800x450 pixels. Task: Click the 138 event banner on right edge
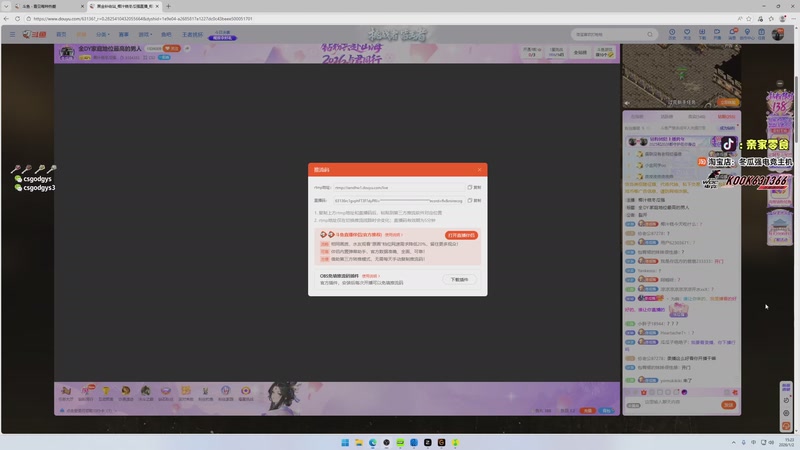click(780, 105)
